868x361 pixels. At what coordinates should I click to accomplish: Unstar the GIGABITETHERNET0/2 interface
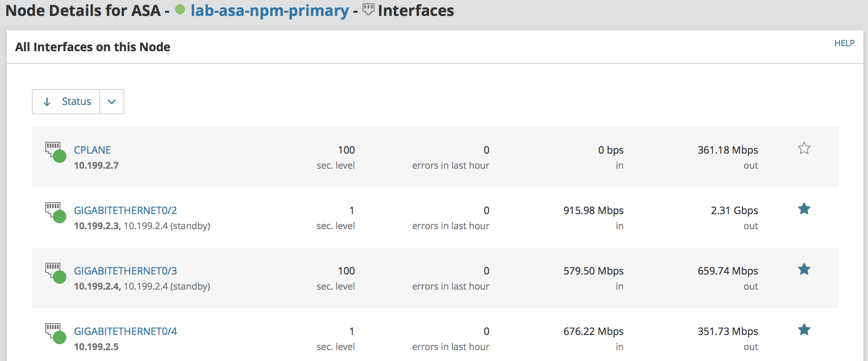804,209
